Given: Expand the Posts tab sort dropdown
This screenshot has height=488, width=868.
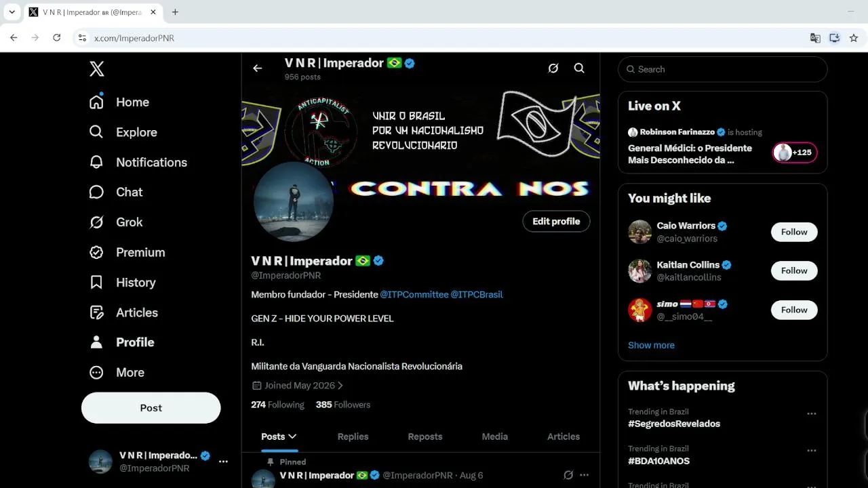Looking at the screenshot, I should click(292, 436).
